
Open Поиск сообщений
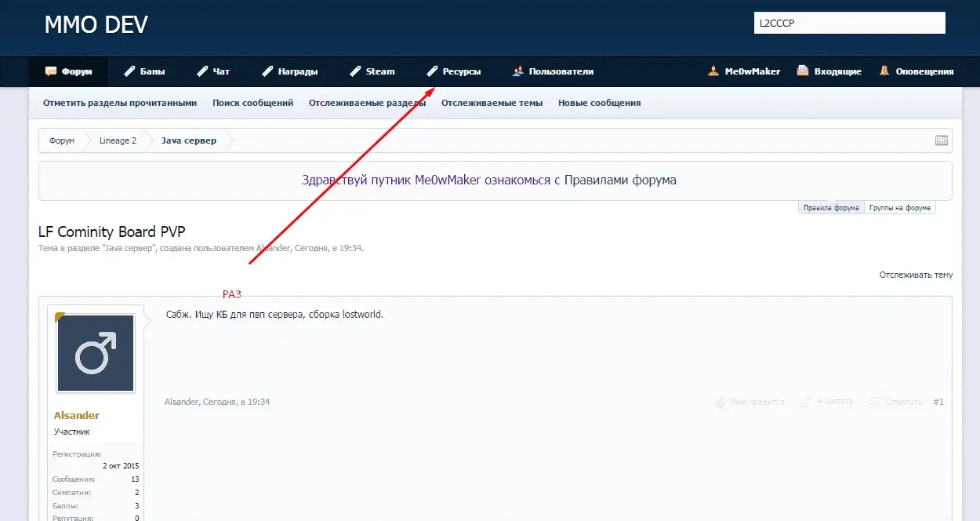(x=252, y=103)
